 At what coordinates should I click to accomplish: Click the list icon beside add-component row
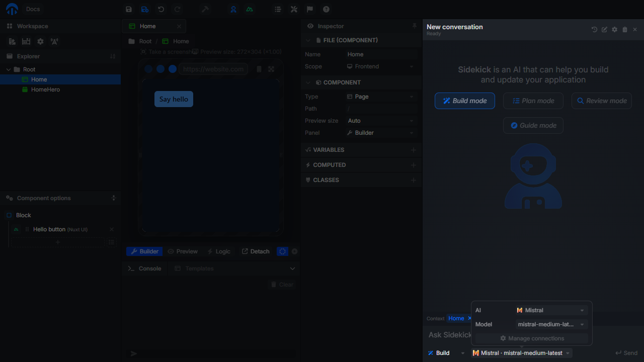[112, 242]
